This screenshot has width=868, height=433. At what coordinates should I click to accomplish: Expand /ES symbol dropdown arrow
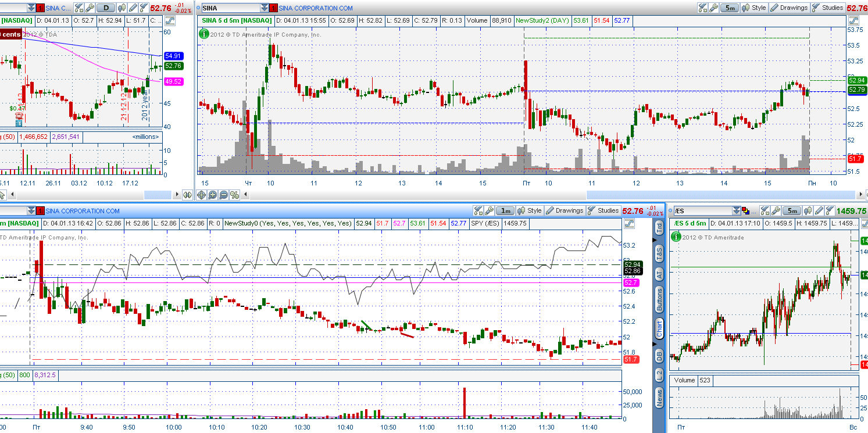(x=737, y=211)
